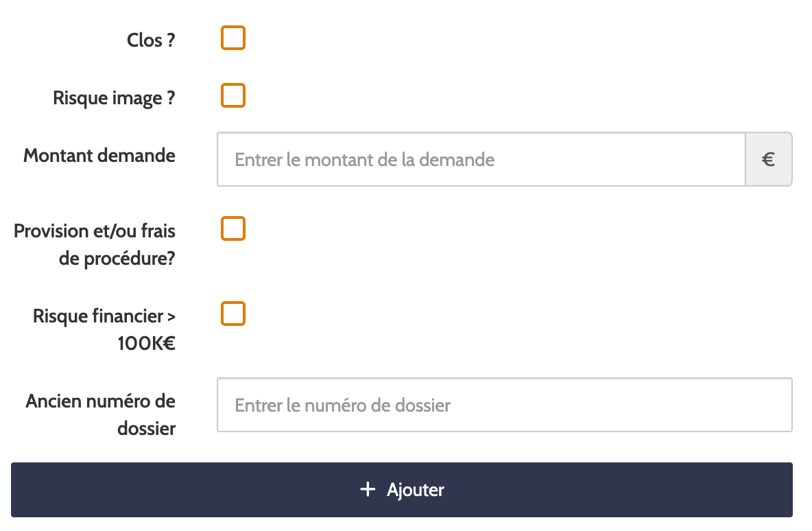Image resolution: width=812 pixels, height=531 pixels.
Task: Click 'de procédure?' second line of label
Action: [x=117, y=259]
